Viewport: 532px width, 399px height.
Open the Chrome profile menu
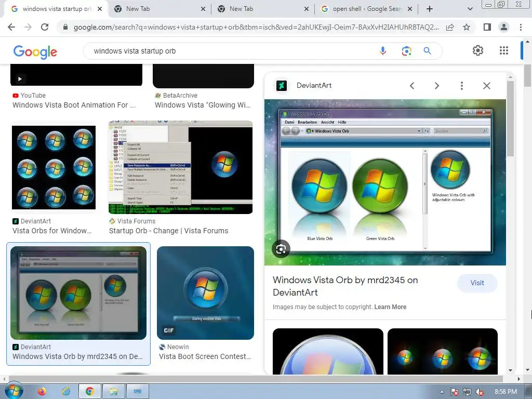point(504,27)
